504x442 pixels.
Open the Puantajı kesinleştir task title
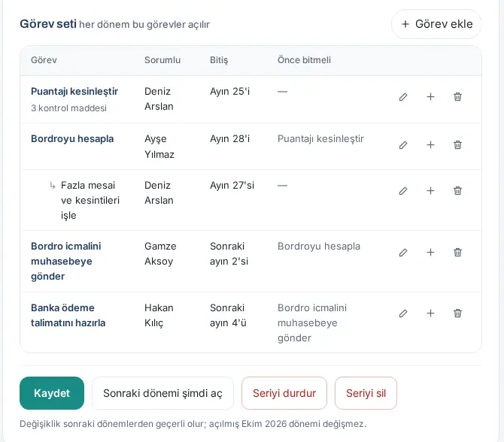(74, 92)
